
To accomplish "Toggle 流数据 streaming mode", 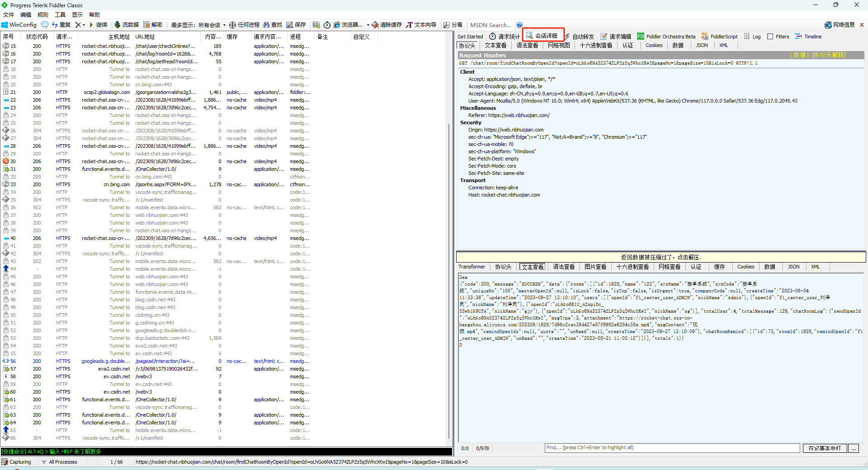I will 127,25.
